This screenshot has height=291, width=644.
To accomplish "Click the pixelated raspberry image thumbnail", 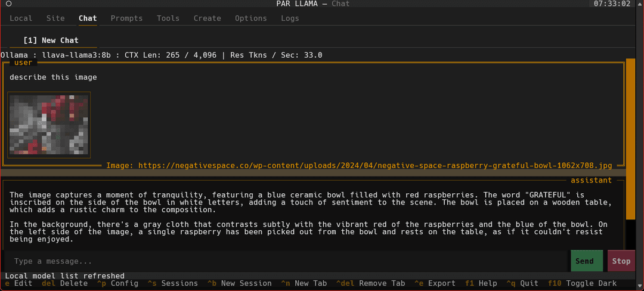I will point(49,125).
